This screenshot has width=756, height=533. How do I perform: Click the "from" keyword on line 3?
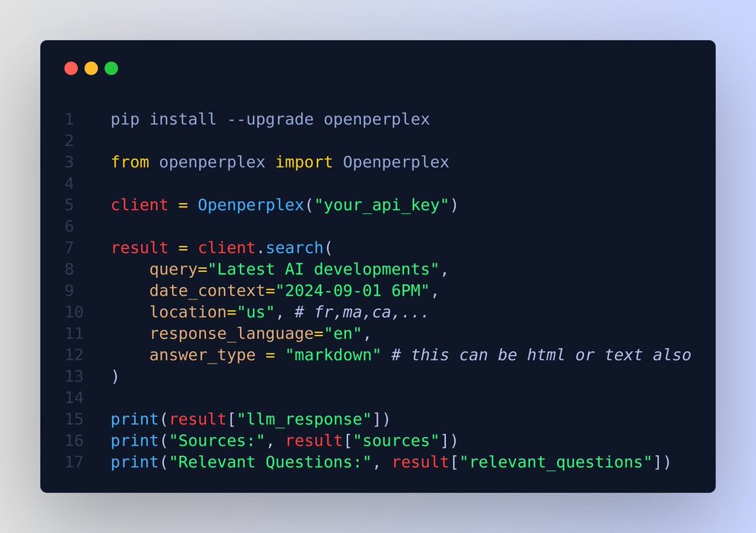click(x=130, y=162)
